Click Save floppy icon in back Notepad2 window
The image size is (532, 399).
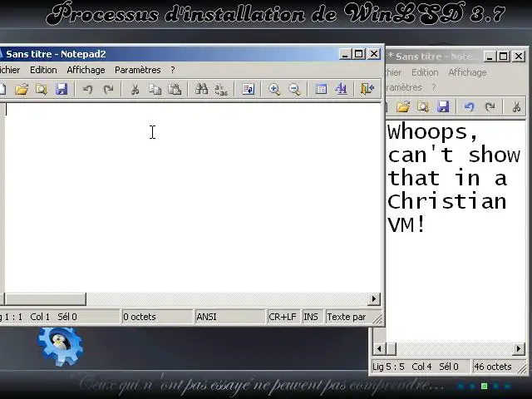click(443, 107)
